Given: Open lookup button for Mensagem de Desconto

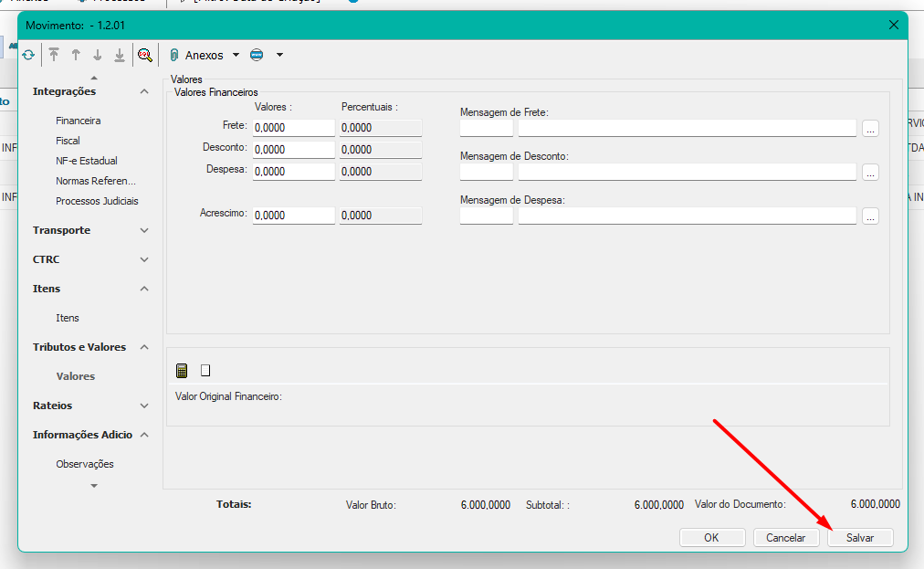Looking at the screenshot, I should coord(870,172).
